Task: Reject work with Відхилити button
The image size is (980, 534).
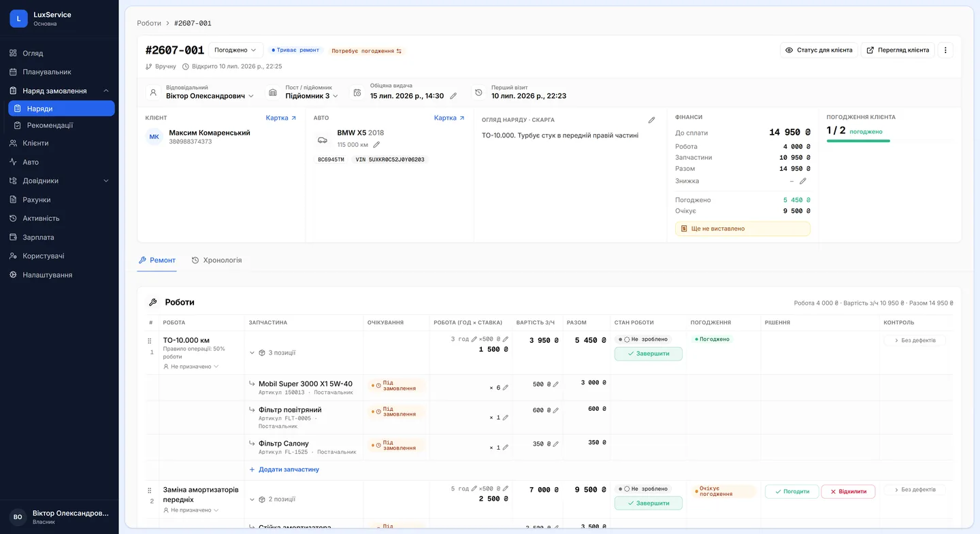Action: [848, 491]
